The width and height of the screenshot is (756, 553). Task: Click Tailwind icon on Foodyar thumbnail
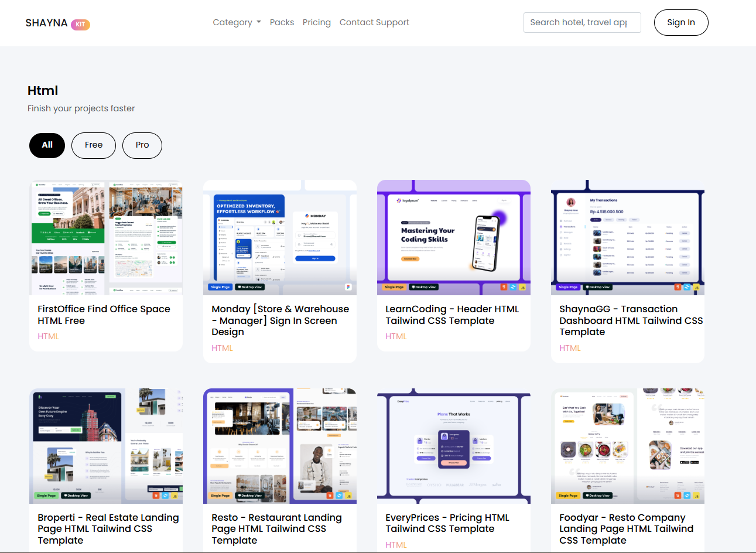pyautogui.click(x=687, y=496)
